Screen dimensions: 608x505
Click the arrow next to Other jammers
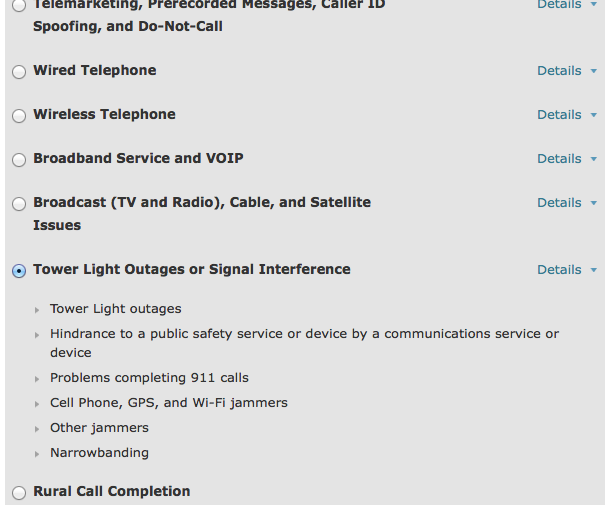tap(38, 429)
